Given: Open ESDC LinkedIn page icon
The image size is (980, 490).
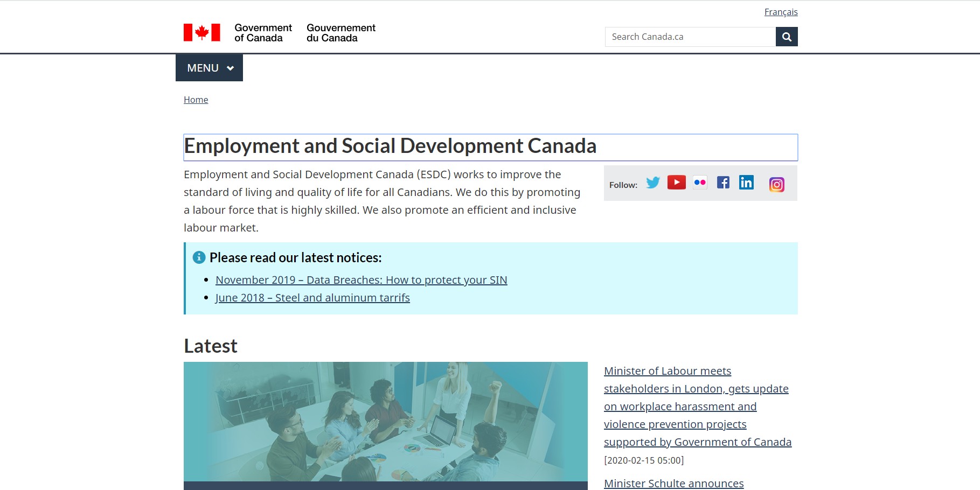Looking at the screenshot, I should pyautogui.click(x=746, y=183).
